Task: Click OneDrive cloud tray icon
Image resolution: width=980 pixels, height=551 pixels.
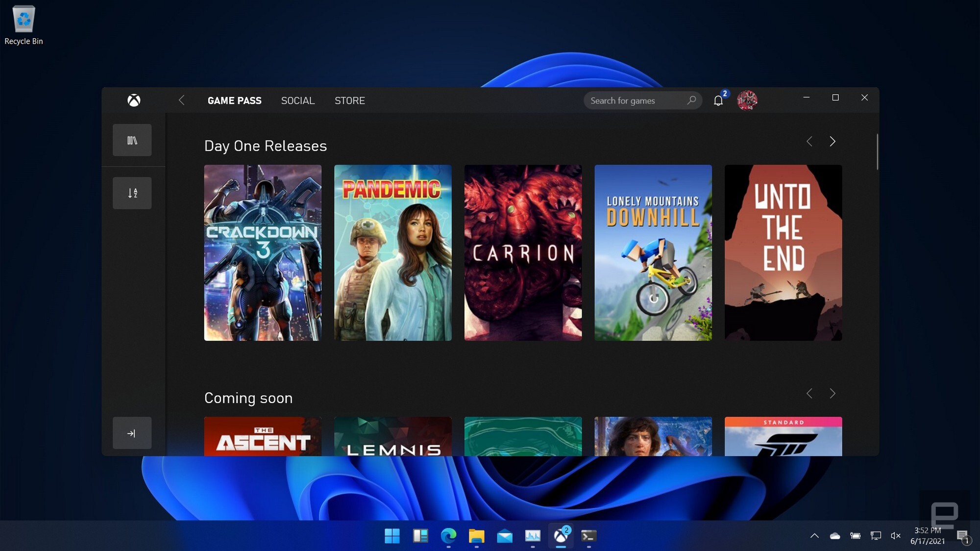Action: [x=835, y=536]
